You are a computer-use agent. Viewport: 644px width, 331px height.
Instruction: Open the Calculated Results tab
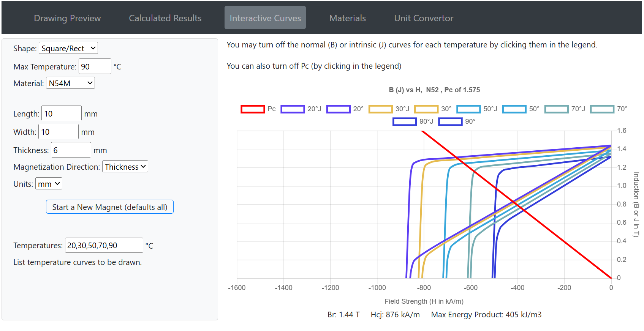point(165,18)
